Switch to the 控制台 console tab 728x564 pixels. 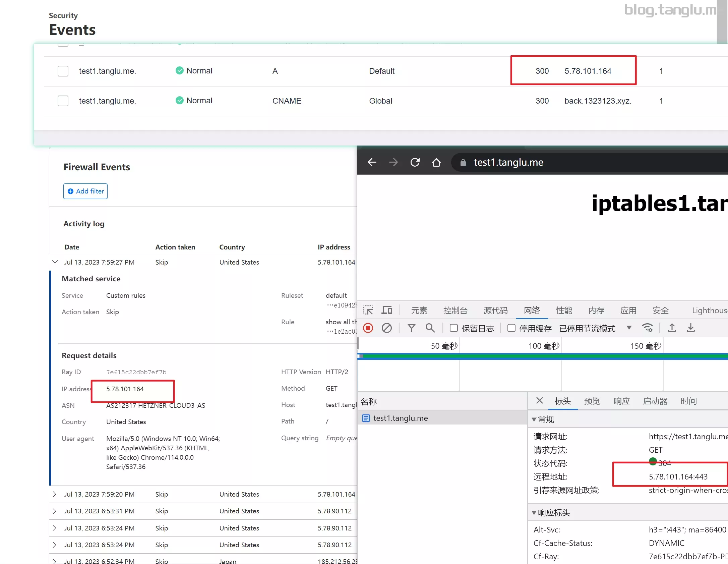[455, 311]
